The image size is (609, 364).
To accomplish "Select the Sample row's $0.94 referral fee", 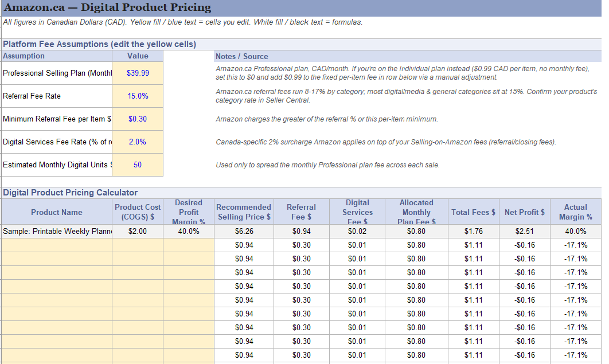I will point(302,231).
